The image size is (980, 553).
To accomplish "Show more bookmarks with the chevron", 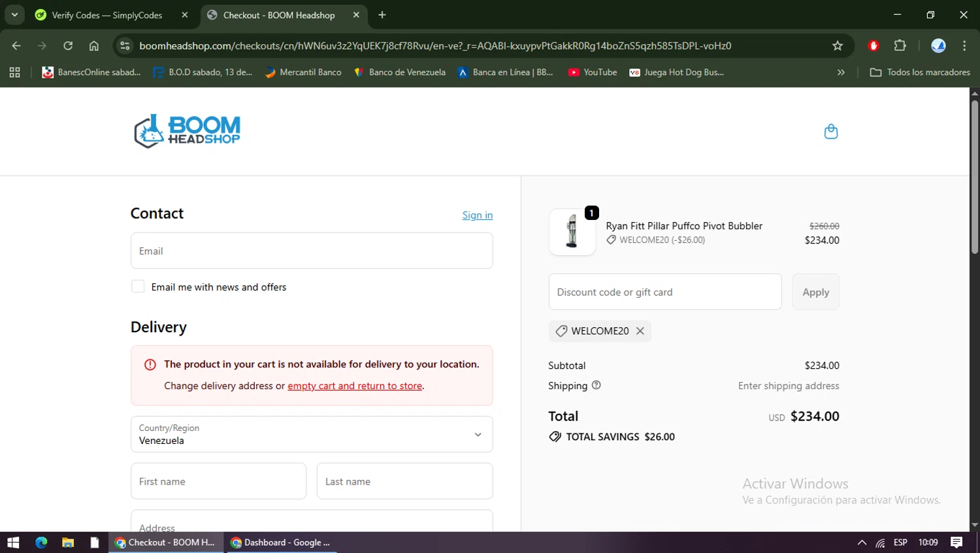I will 841,72.
